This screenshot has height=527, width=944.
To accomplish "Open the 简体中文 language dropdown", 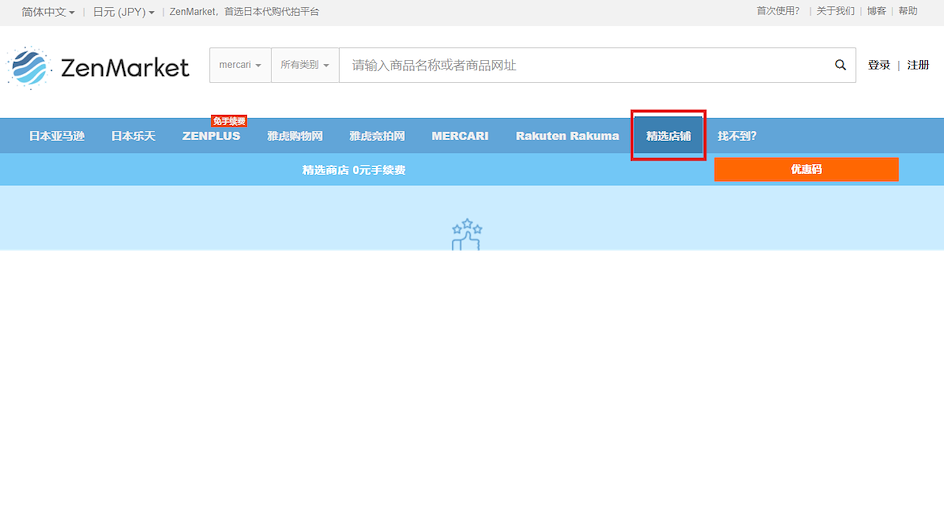I will tap(48, 11).
